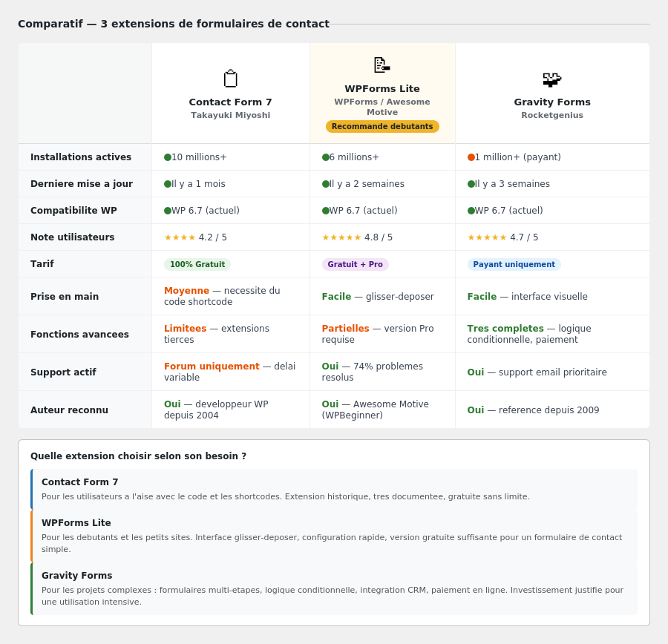Click the Derniere mise a jour row label

82,184
